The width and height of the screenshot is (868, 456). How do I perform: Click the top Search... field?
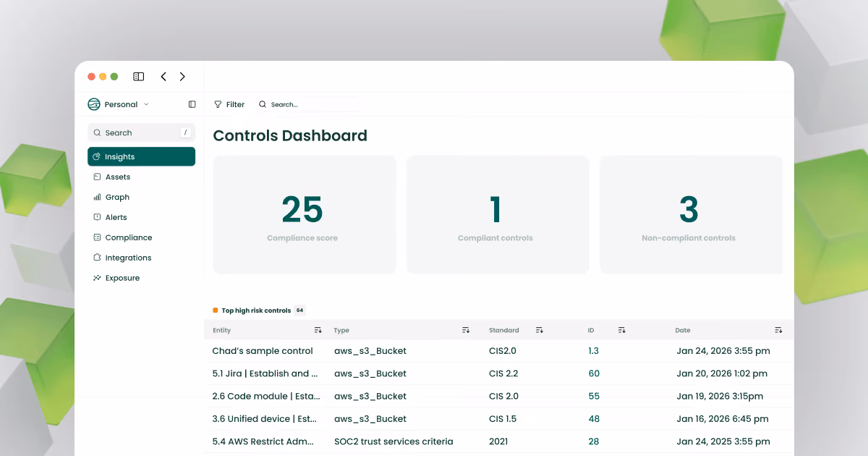(x=308, y=104)
